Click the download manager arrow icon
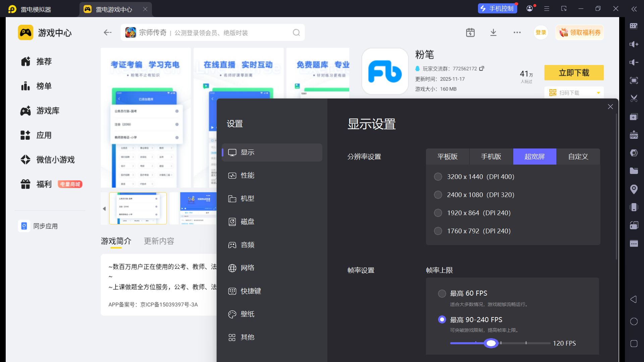The height and width of the screenshot is (362, 644). pyautogui.click(x=493, y=33)
